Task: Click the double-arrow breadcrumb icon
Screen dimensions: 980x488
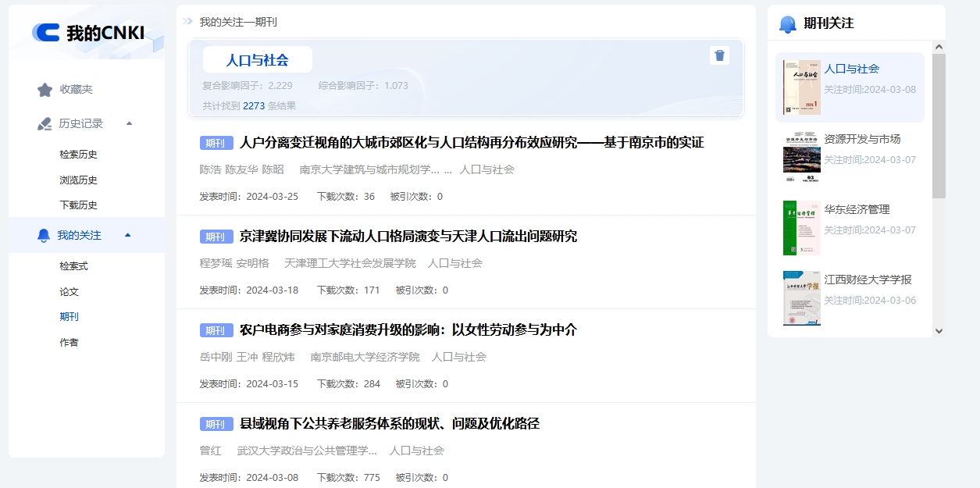Action: [x=187, y=22]
